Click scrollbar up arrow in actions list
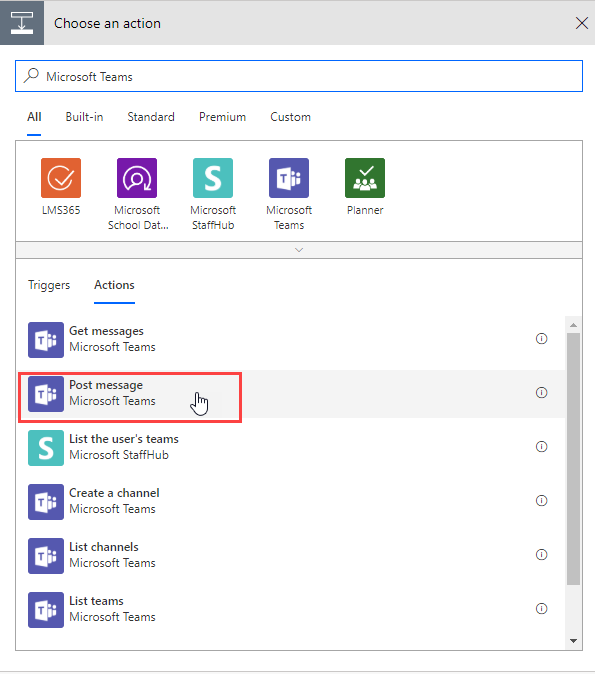 (x=573, y=325)
